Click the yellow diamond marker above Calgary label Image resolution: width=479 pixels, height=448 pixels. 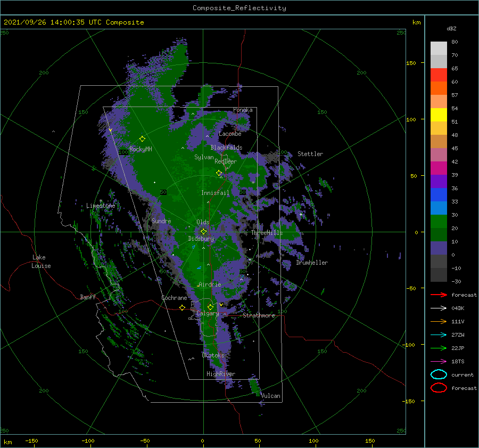[210, 307]
